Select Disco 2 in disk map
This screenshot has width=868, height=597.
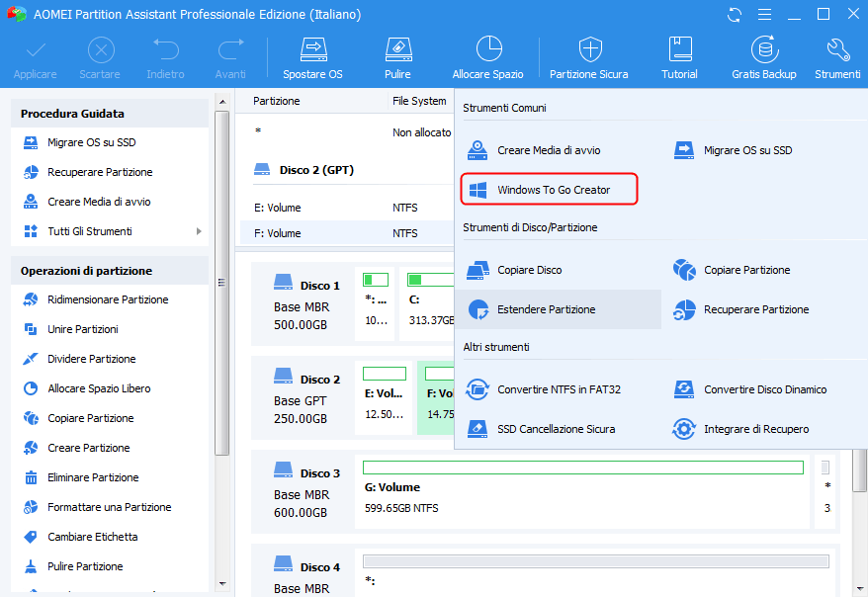pos(303,398)
